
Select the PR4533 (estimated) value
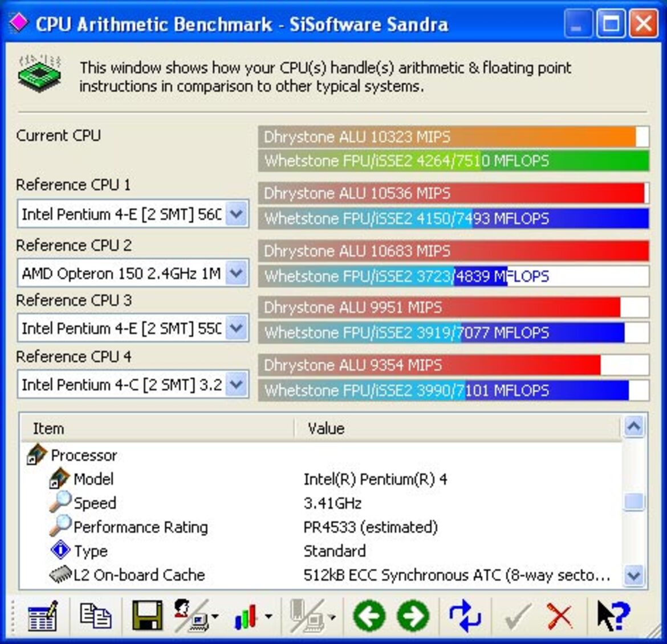[371, 527]
